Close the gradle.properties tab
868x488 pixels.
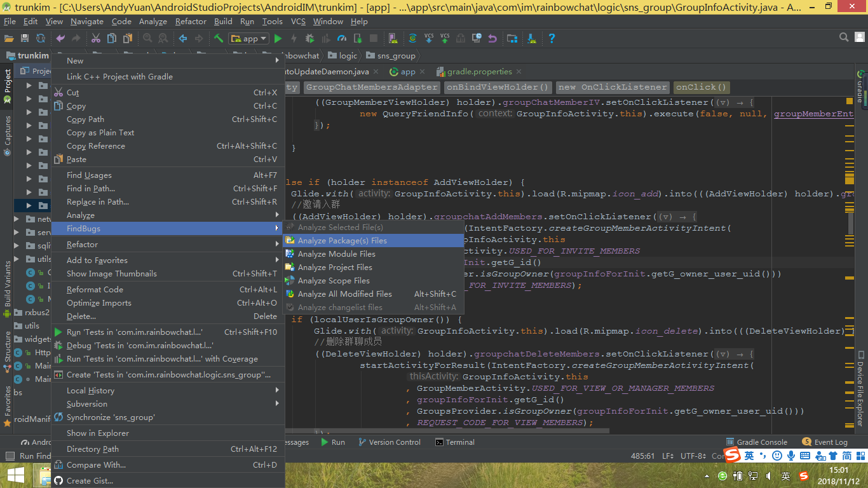[519, 72]
